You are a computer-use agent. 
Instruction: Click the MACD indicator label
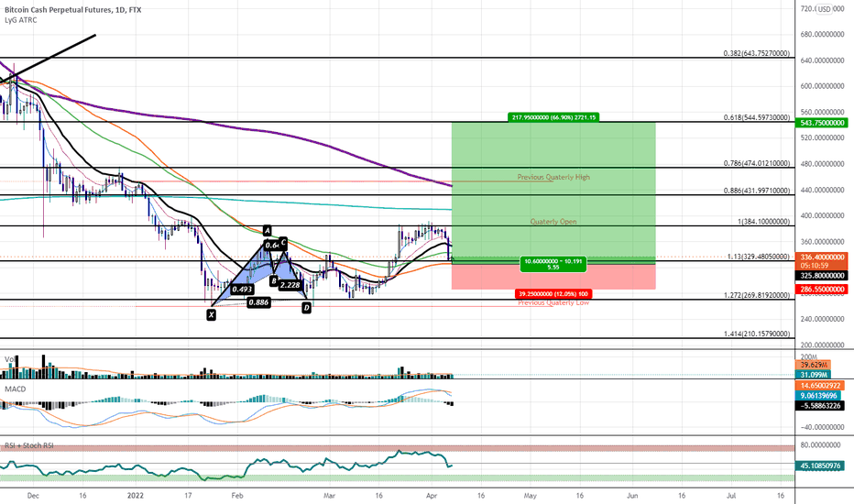tap(16, 389)
